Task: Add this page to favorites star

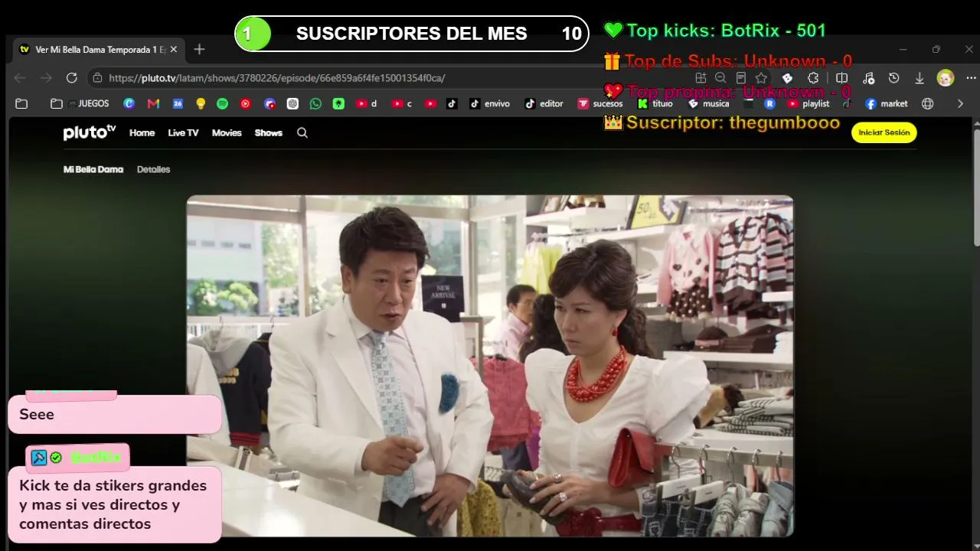Action: (x=761, y=78)
